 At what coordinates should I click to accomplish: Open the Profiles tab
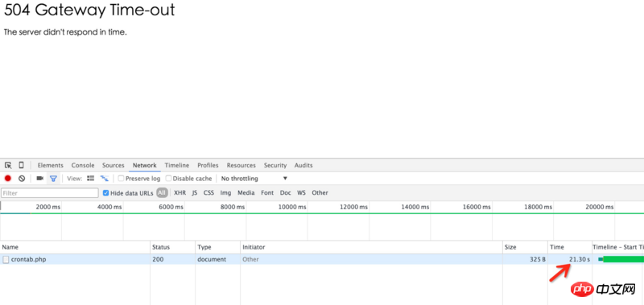click(208, 166)
